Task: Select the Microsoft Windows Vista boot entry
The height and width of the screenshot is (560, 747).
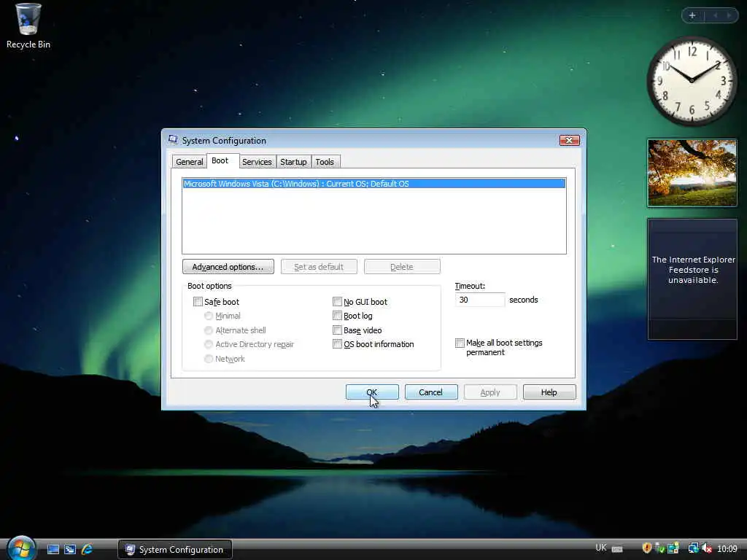Action: pyautogui.click(x=374, y=184)
